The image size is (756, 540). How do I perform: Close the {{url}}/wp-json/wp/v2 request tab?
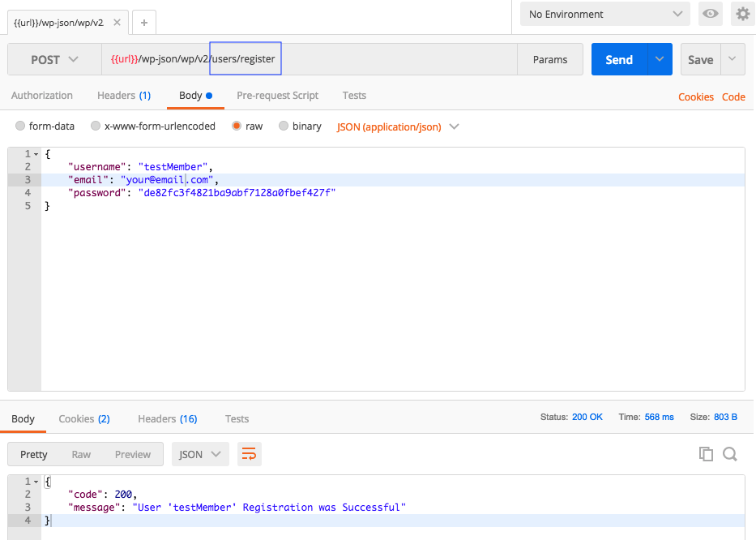[117, 22]
